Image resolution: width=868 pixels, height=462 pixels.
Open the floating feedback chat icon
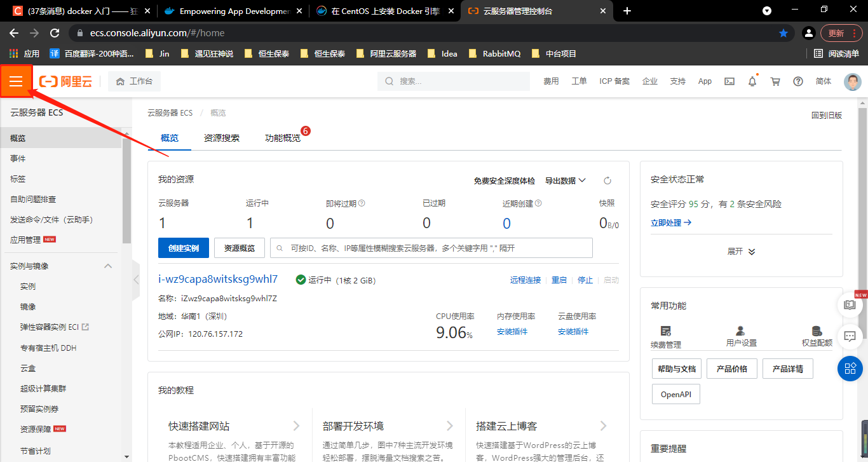pyautogui.click(x=850, y=336)
